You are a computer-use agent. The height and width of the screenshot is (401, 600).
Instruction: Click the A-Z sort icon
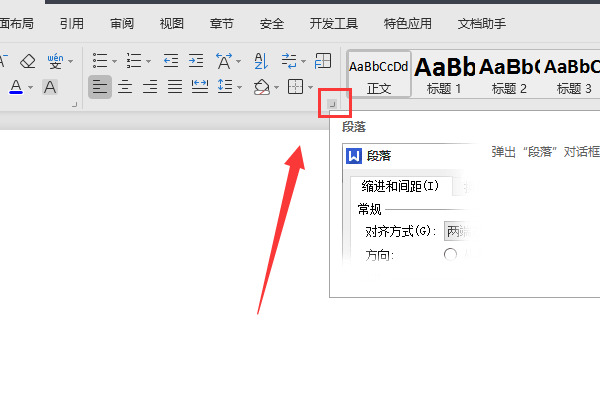point(261,61)
